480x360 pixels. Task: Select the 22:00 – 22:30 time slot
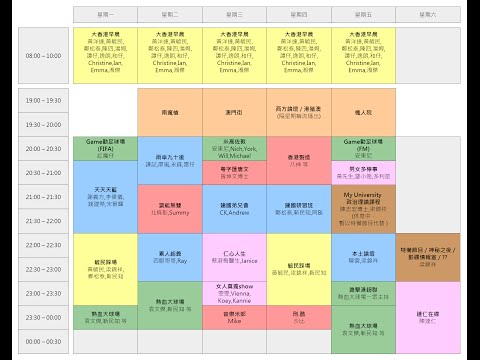click(43, 245)
